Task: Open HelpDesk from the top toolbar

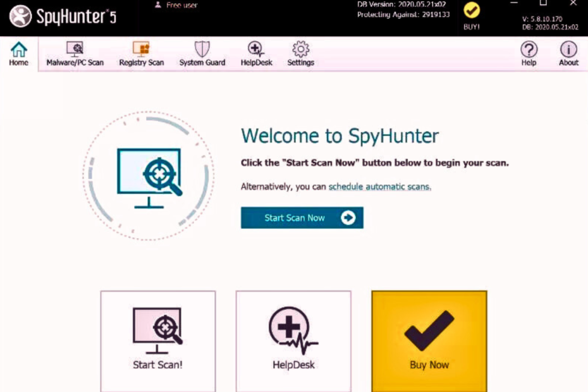Action: point(255,53)
